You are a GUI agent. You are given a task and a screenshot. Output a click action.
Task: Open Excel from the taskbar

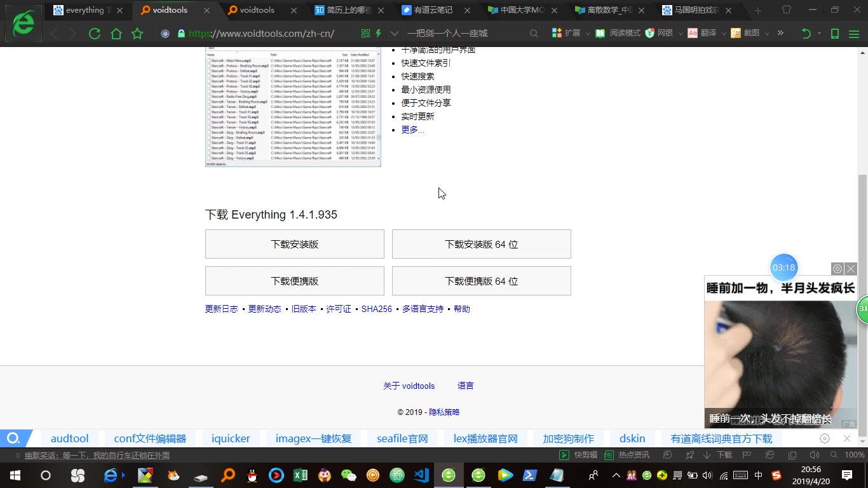pos(301,475)
